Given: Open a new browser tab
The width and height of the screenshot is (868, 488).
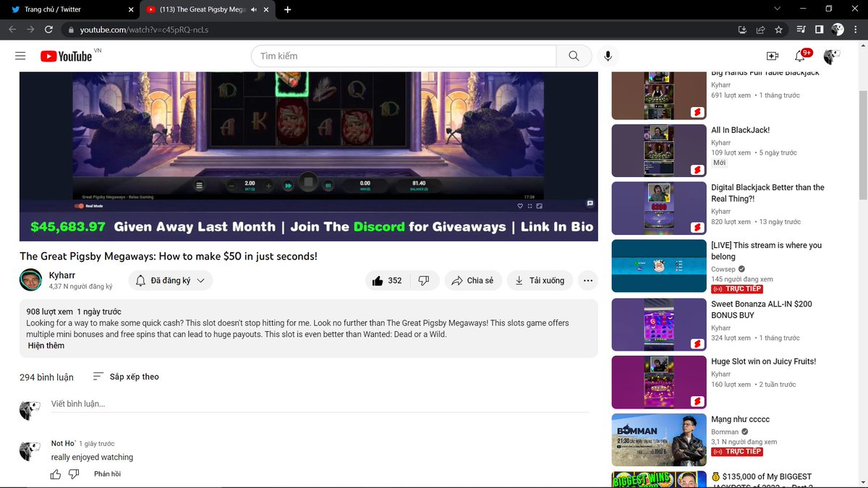Looking at the screenshot, I should click(x=288, y=9).
